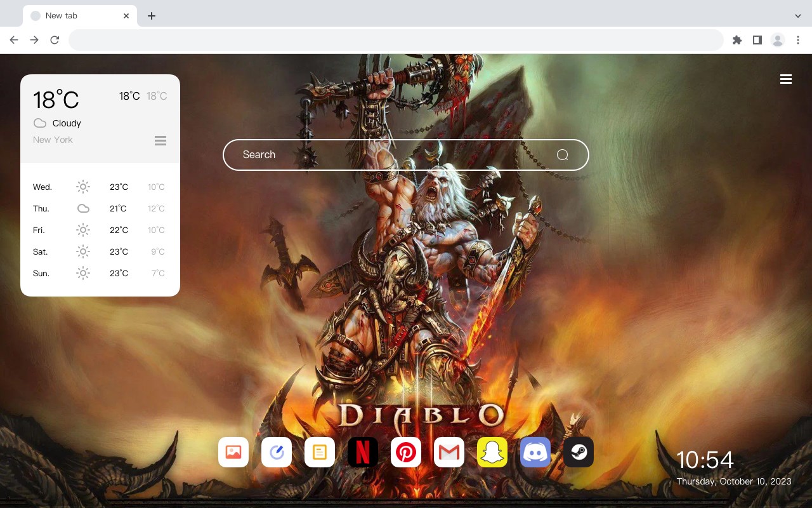This screenshot has width=812, height=508.
Task: Select the New tab browser tab
Action: [x=80, y=16]
